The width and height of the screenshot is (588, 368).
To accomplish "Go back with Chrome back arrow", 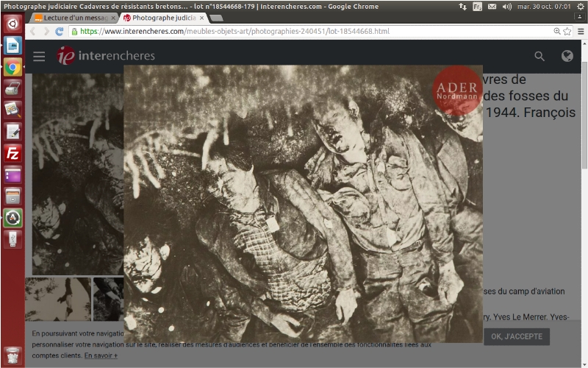I will coord(33,32).
